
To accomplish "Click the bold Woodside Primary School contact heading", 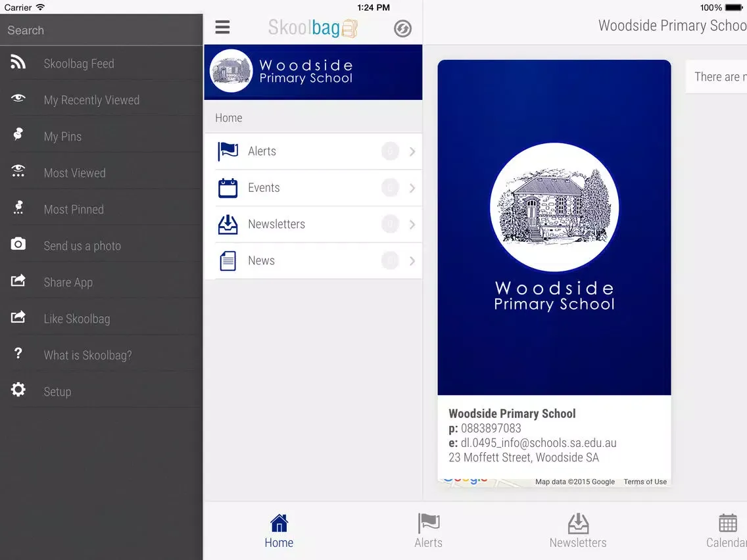I will click(512, 413).
